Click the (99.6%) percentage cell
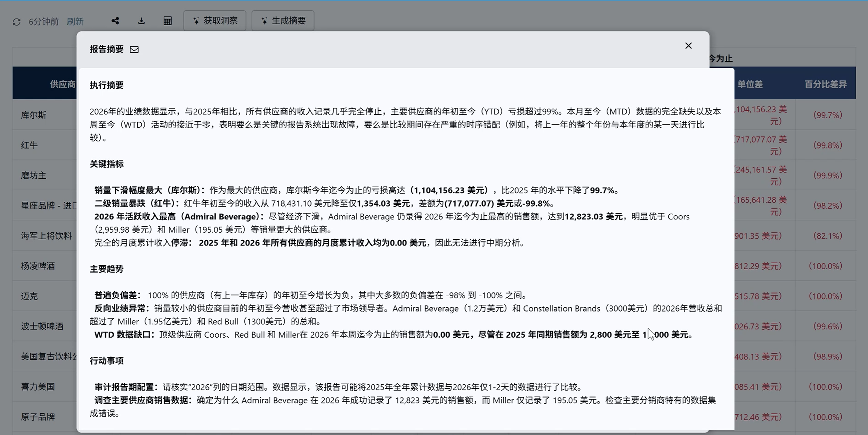The width and height of the screenshot is (868, 435). (827, 326)
